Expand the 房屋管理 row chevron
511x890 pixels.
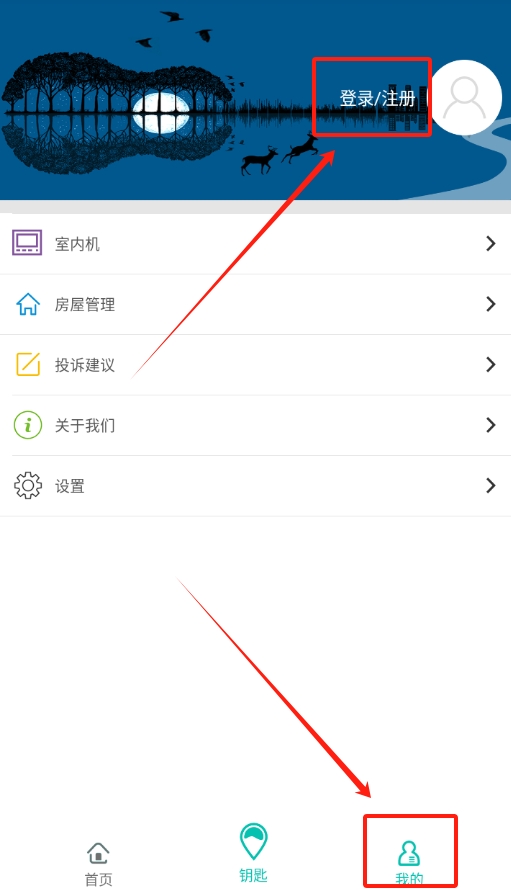coord(491,304)
